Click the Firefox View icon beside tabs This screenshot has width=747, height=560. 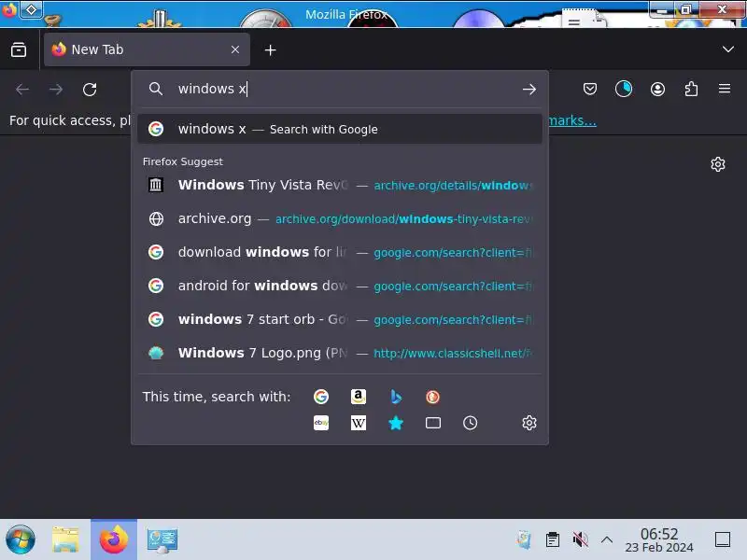[x=19, y=49]
